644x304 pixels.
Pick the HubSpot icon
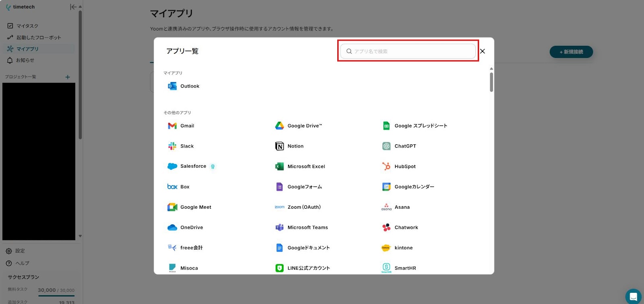coord(386,166)
